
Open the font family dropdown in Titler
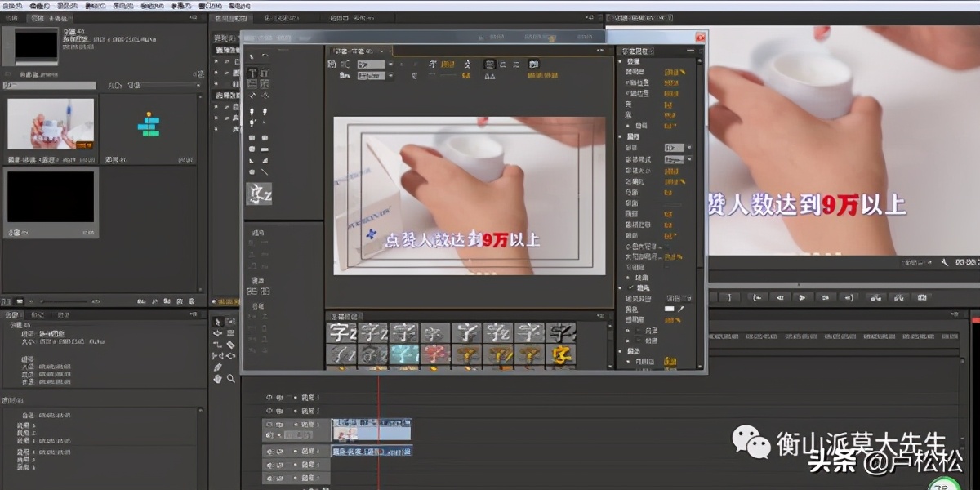[x=390, y=64]
